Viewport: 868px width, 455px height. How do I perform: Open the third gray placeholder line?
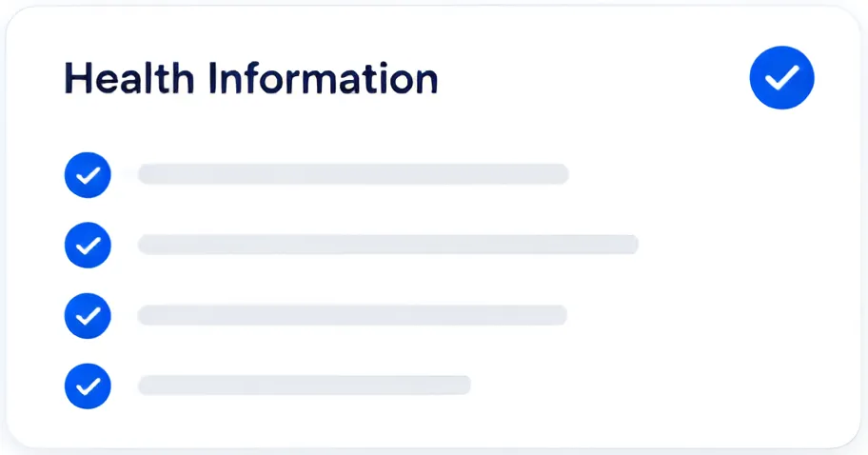[352, 315]
